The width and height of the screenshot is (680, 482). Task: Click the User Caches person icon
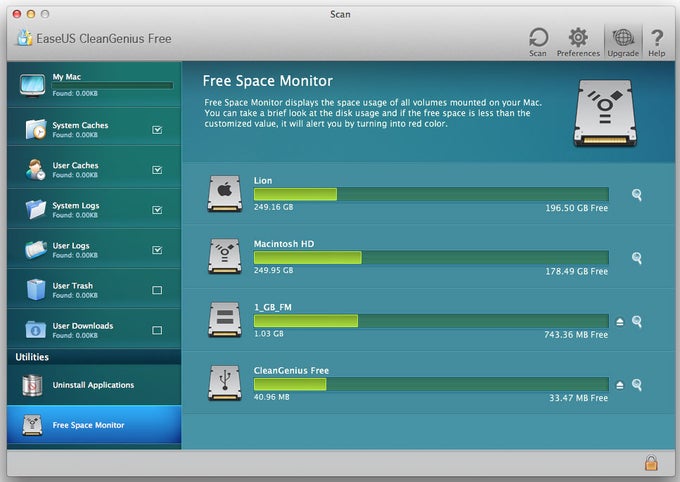point(35,170)
